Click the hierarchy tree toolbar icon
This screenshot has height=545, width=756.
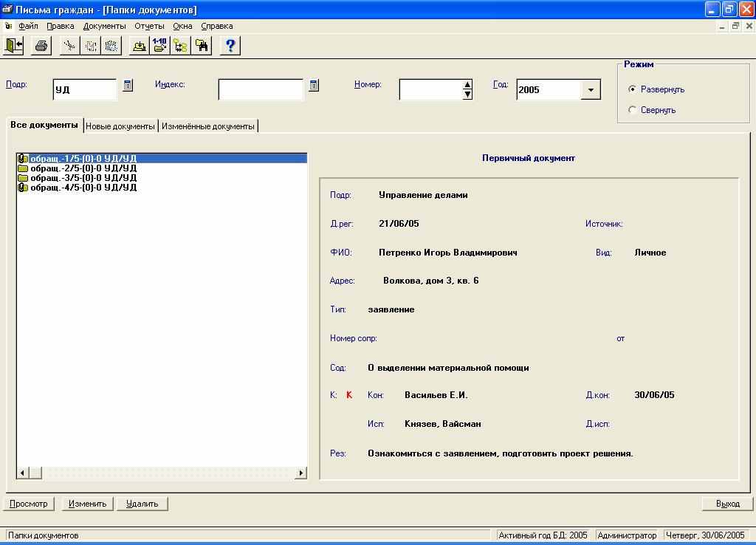(x=181, y=46)
